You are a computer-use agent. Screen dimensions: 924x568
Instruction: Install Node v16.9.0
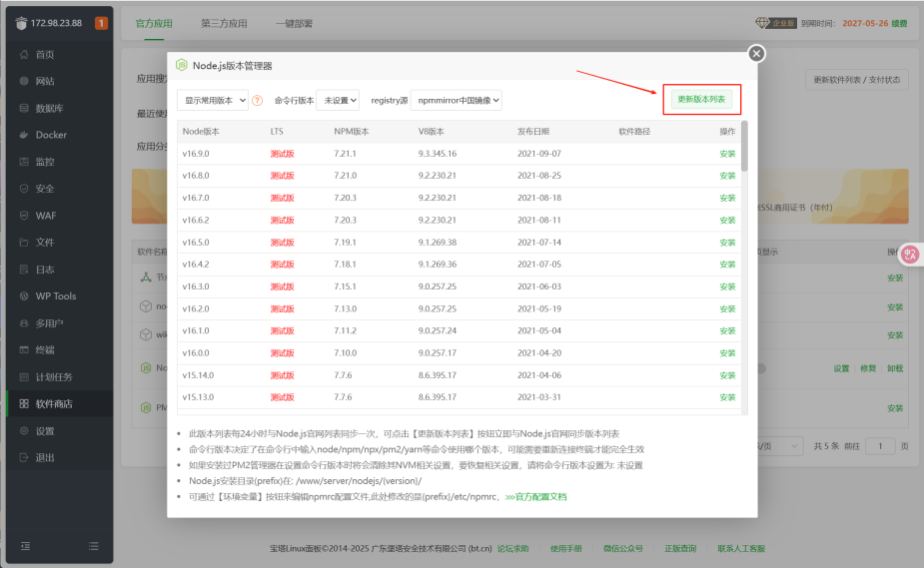pos(727,154)
